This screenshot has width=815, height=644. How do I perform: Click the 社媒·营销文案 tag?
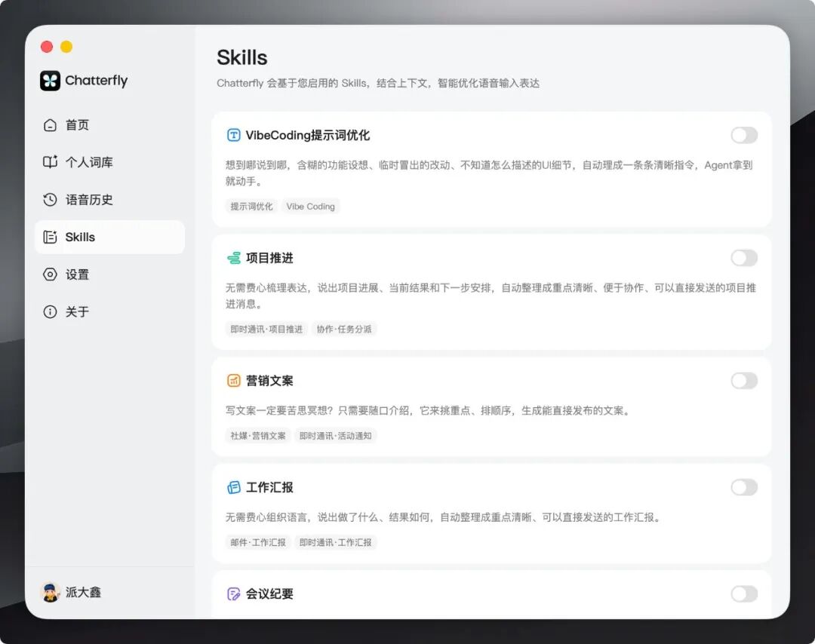coord(258,436)
